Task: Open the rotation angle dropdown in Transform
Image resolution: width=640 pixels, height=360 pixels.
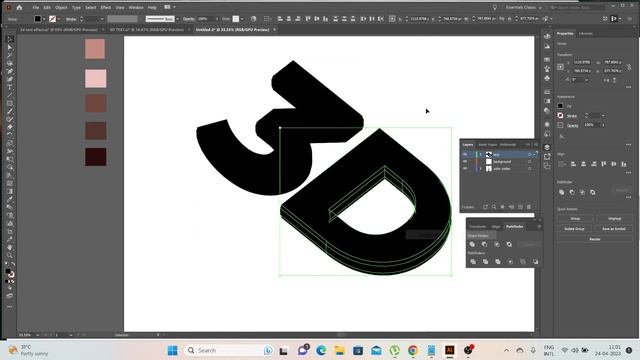Action: [x=587, y=80]
